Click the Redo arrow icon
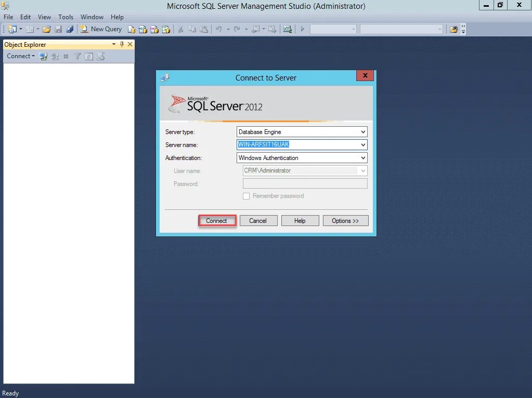 tap(237, 29)
